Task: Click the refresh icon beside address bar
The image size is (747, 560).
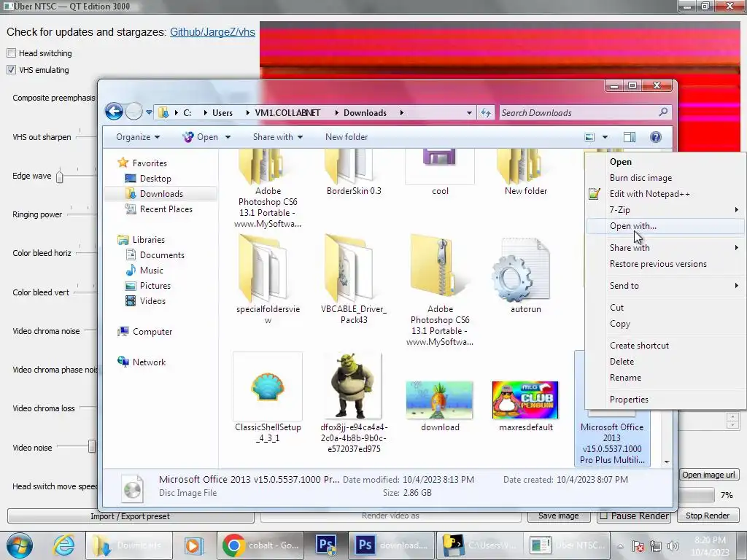Action: pyautogui.click(x=485, y=113)
